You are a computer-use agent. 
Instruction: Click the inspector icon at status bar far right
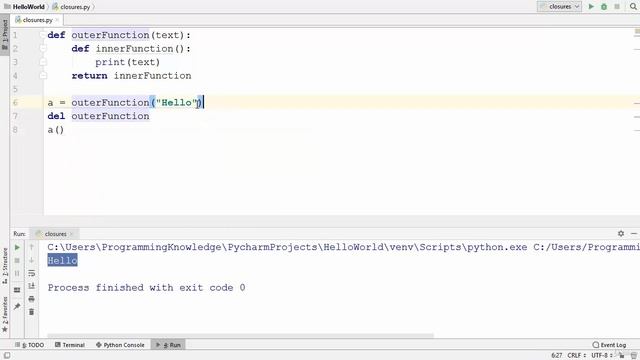[x=634, y=356]
